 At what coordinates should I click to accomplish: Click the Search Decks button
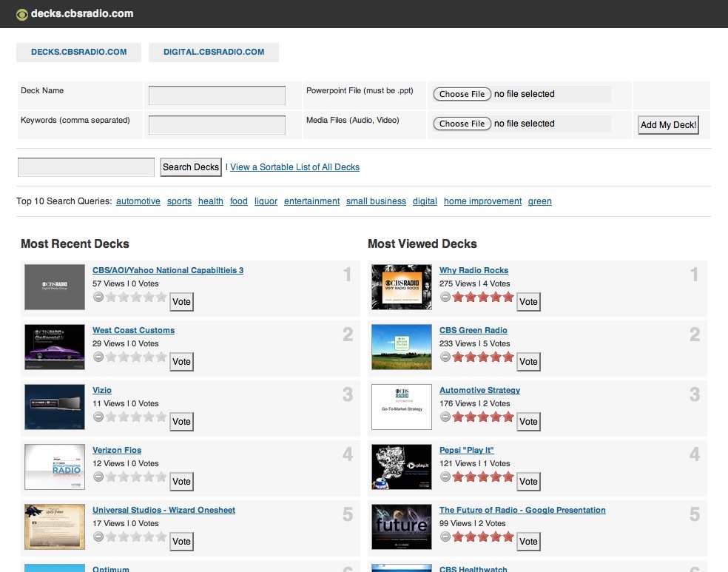click(191, 167)
